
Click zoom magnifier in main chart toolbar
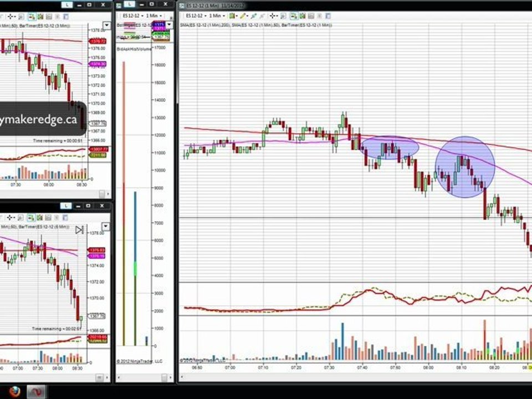tap(284, 16)
